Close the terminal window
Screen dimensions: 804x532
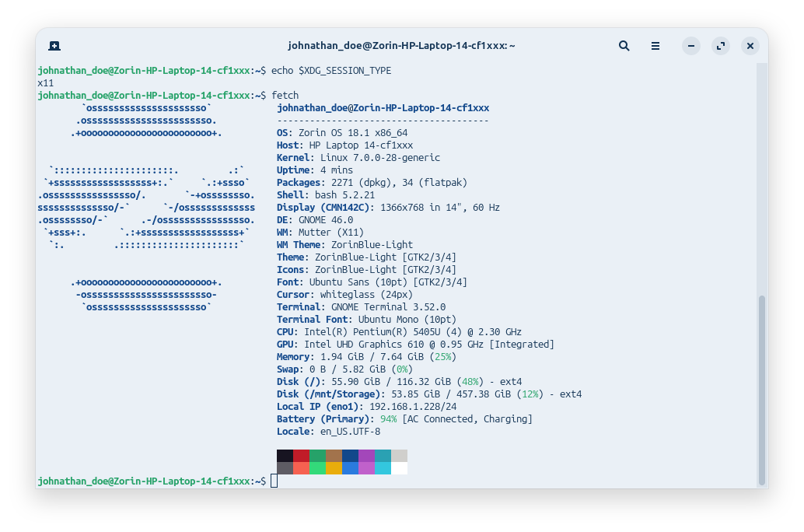tap(750, 46)
